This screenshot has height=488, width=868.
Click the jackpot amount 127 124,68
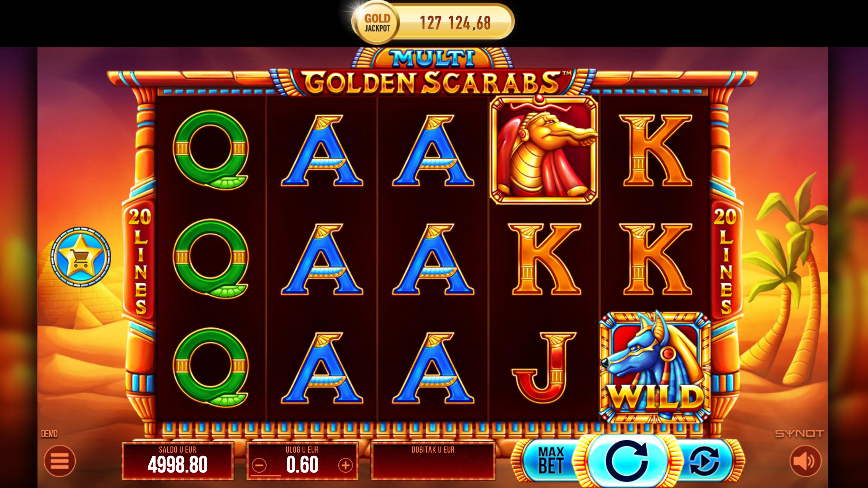pos(455,23)
